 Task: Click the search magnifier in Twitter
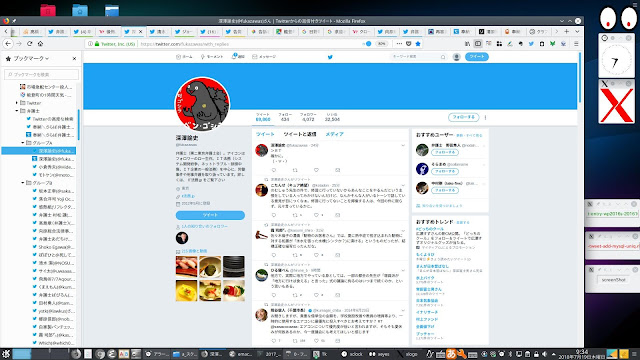coord(443,57)
